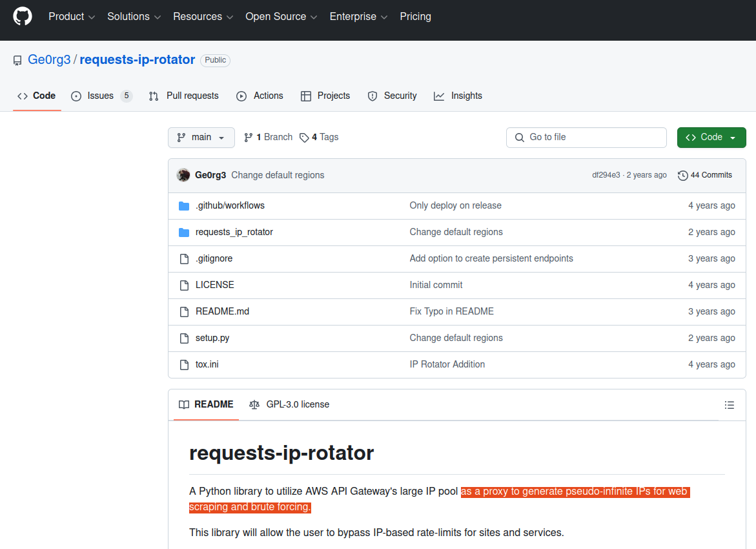Expand the main branch dropdown
The image size is (756, 549).
[x=201, y=138]
